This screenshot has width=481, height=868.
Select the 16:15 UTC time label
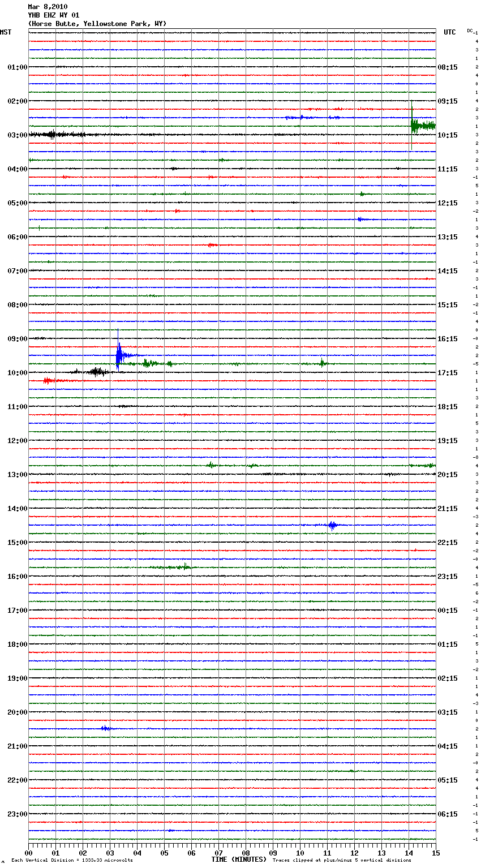tap(448, 339)
